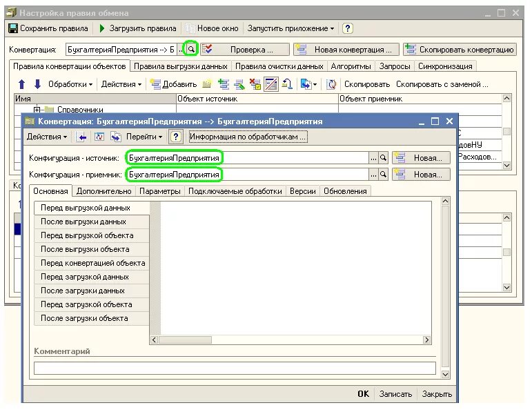Switch to Параметры tab in dialog
This screenshot has width=532, height=412.
[160, 191]
